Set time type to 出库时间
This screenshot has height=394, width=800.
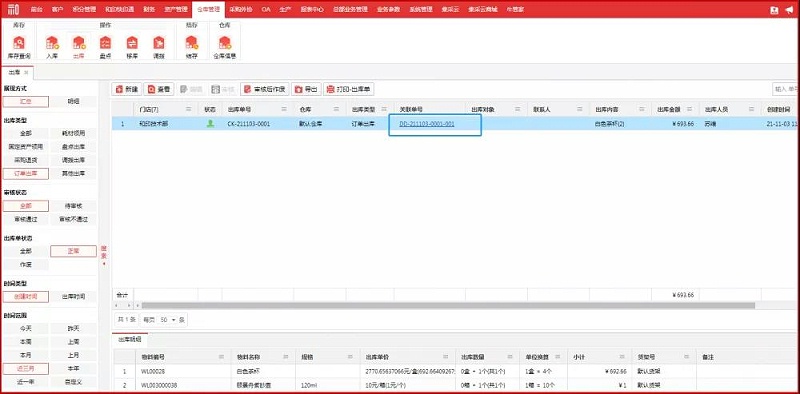coord(73,297)
